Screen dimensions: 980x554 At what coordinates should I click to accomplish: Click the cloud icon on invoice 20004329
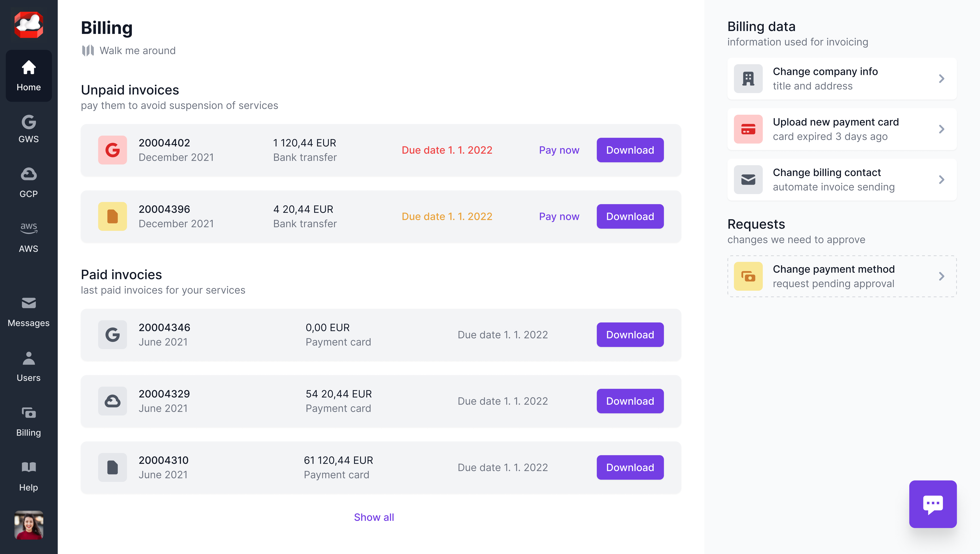point(112,401)
